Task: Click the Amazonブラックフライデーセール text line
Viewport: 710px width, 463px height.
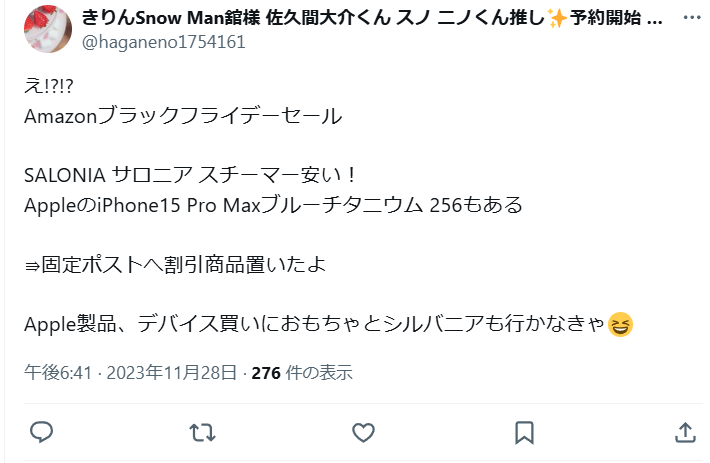Action: tap(183, 116)
